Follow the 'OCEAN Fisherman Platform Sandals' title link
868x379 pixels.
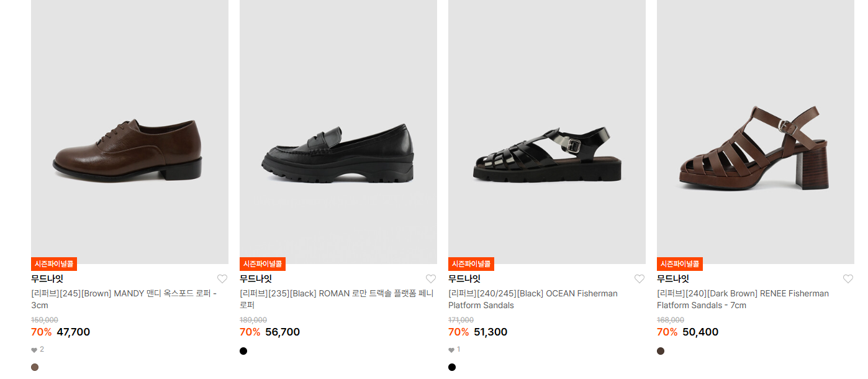(x=533, y=299)
